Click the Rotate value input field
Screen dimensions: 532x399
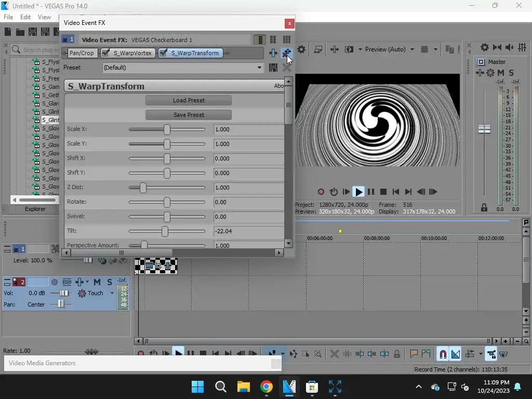[248, 202]
